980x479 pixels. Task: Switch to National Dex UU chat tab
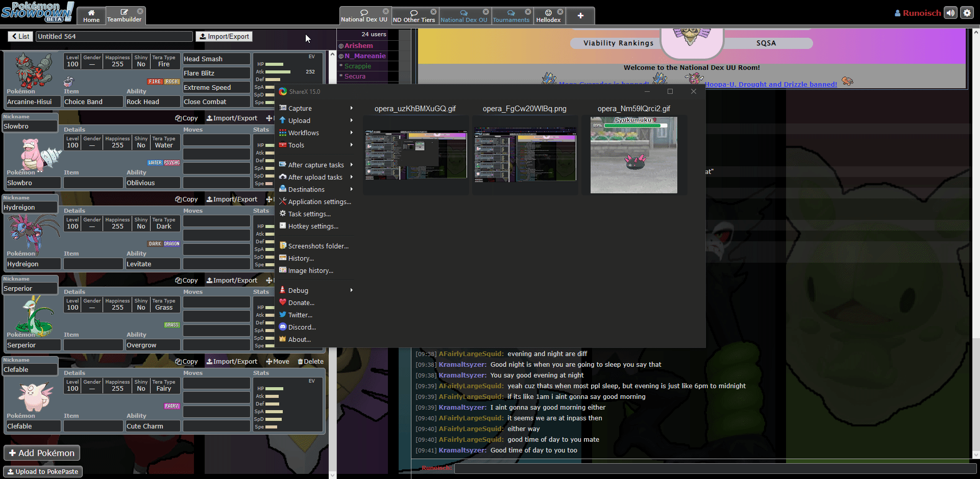(364, 16)
